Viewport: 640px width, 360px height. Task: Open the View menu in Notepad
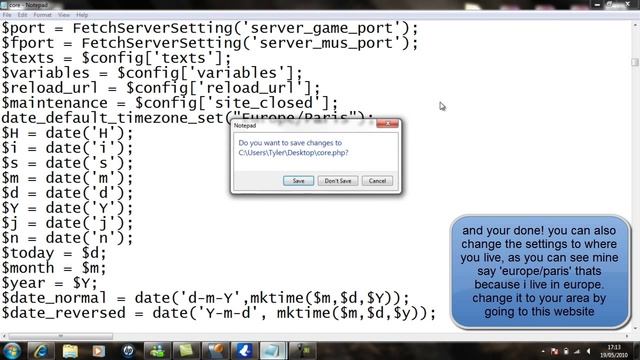pos(64,15)
